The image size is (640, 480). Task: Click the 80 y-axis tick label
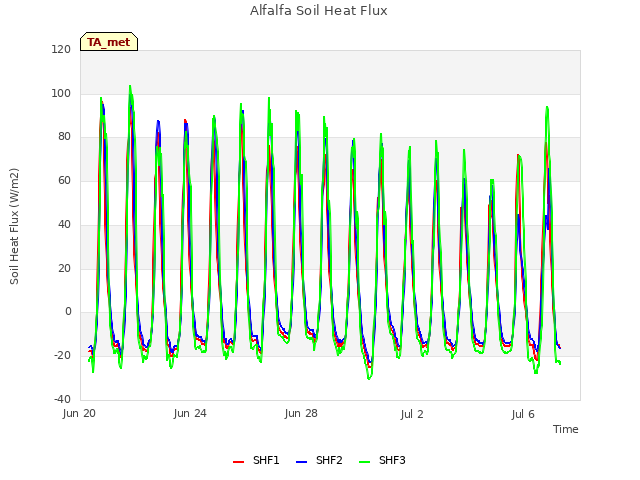click(64, 137)
